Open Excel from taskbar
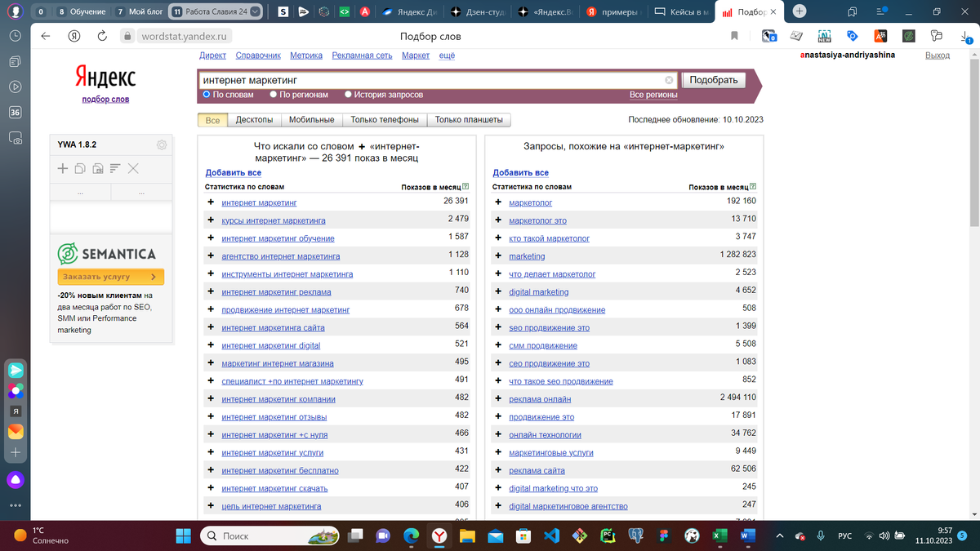This screenshot has height=551, width=980. click(720, 535)
